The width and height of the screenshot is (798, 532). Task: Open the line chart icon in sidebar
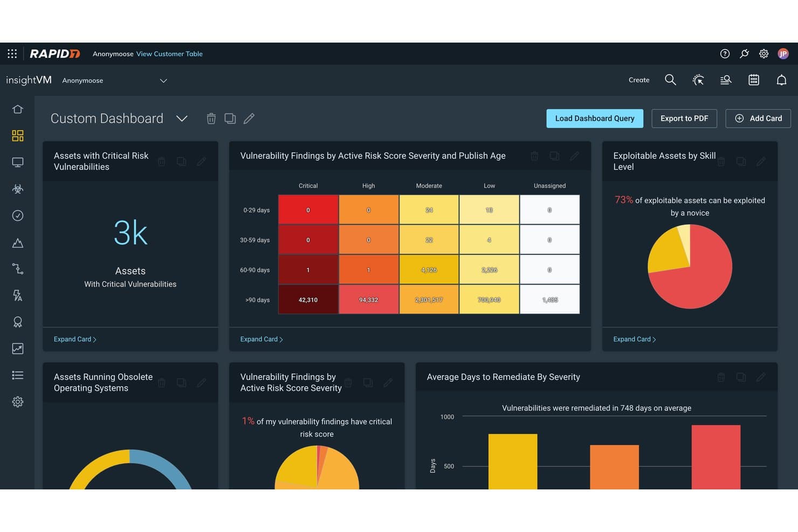(x=18, y=349)
